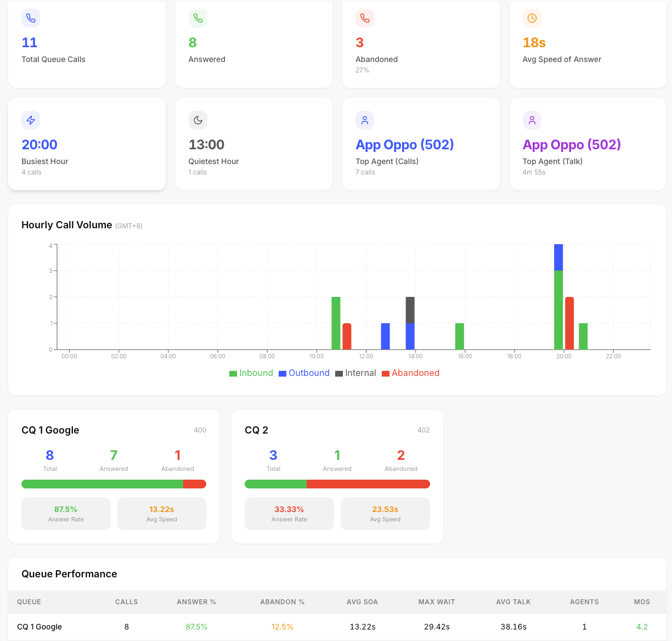Click the green Answered handset icon
Screen dimensions: 672x641
tap(198, 18)
